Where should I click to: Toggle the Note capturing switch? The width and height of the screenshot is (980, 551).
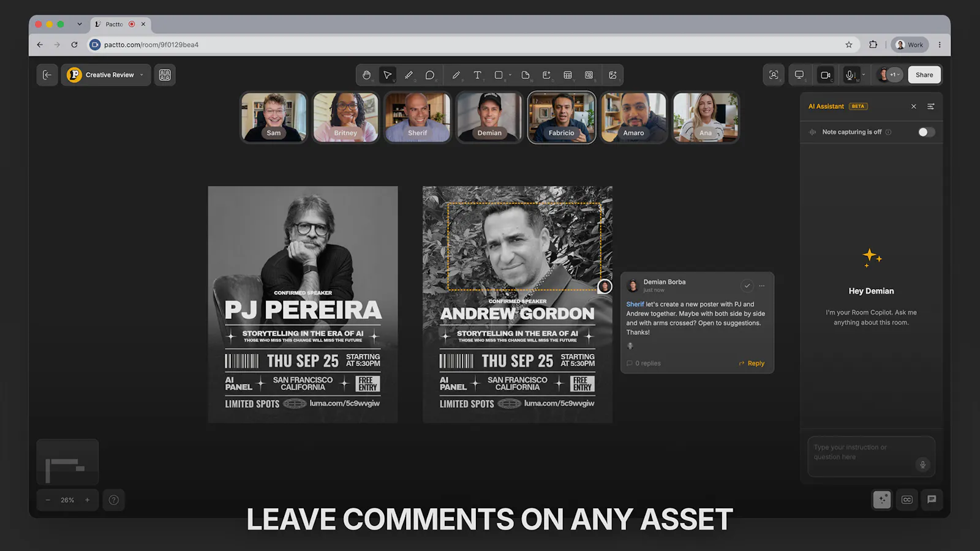coord(926,132)
